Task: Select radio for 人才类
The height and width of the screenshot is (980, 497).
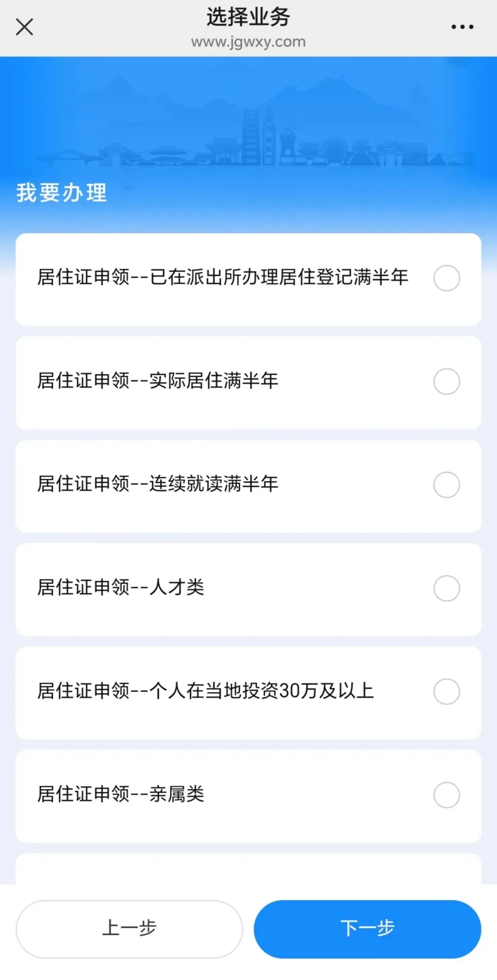Action: pos(446,588)
